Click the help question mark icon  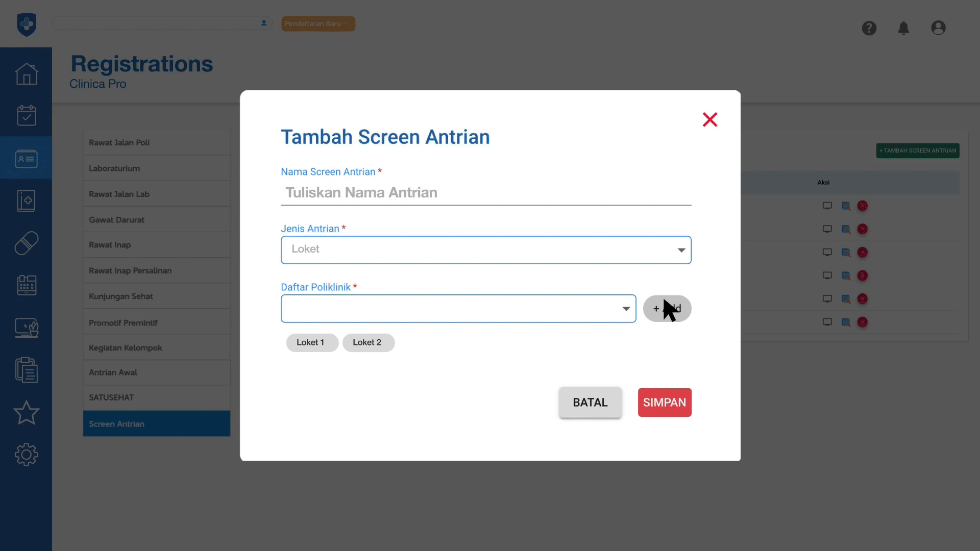point(869,28)
